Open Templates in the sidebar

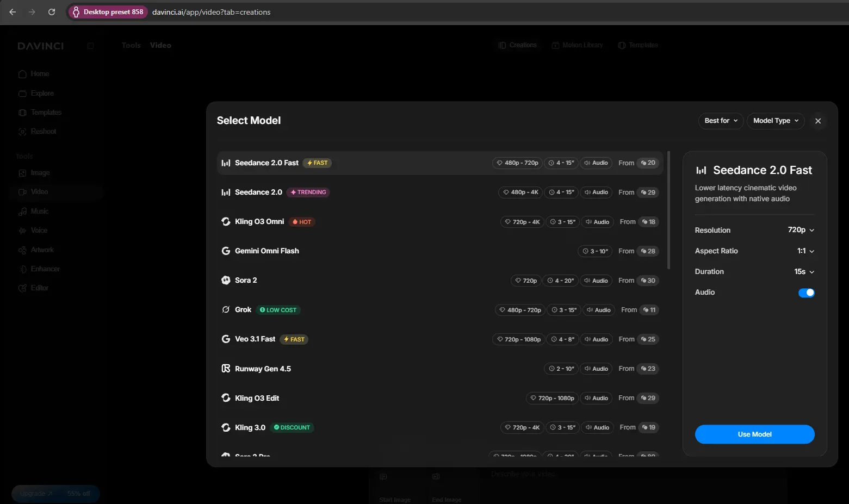(x=40, y=113)
